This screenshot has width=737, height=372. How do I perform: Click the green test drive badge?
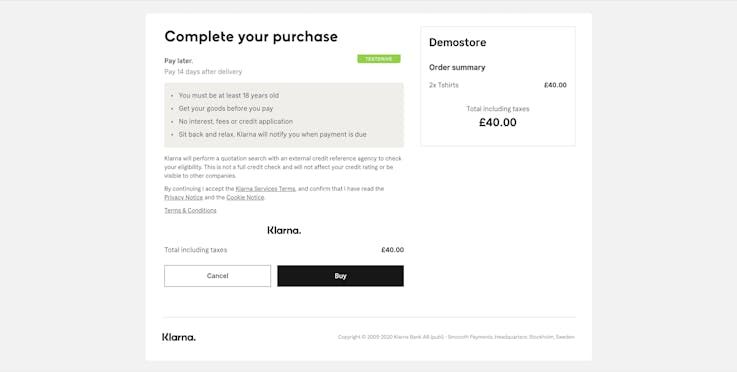pos(379,59)
